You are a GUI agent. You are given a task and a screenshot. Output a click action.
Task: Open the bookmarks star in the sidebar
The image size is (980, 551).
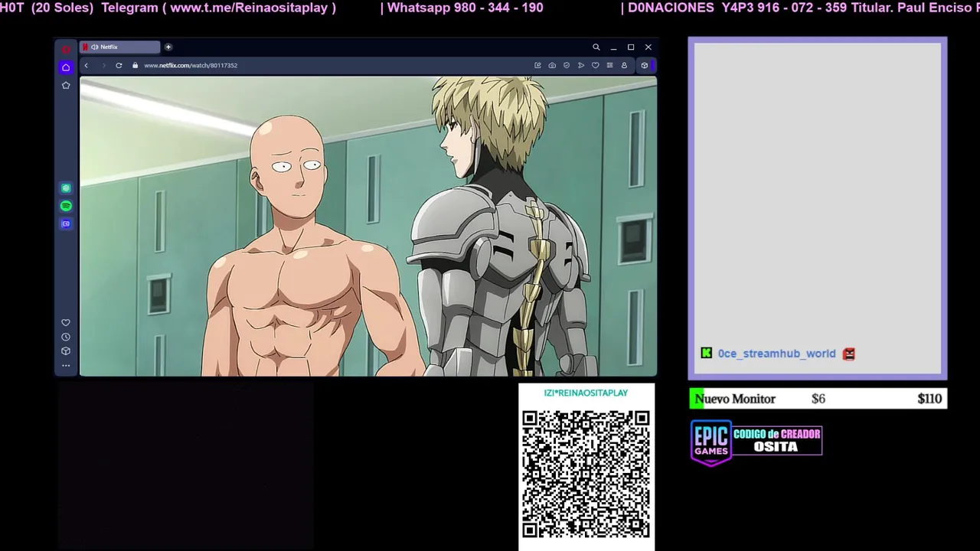(x=66, y=85)
